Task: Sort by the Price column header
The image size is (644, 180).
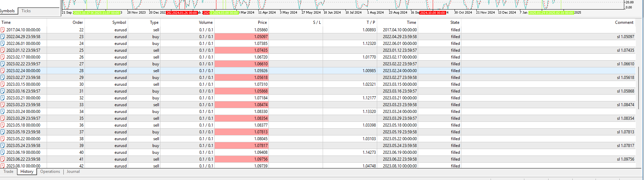Action: (x=242, y=22)
